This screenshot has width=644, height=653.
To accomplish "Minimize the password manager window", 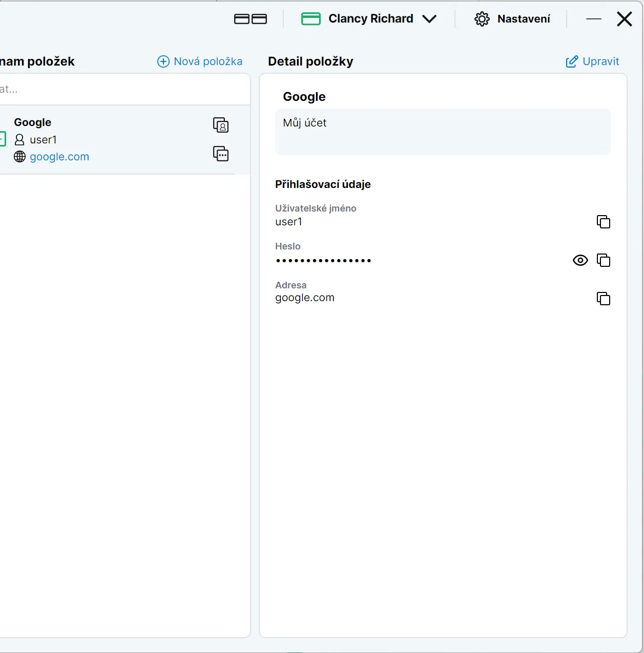I will click(593, 19).
